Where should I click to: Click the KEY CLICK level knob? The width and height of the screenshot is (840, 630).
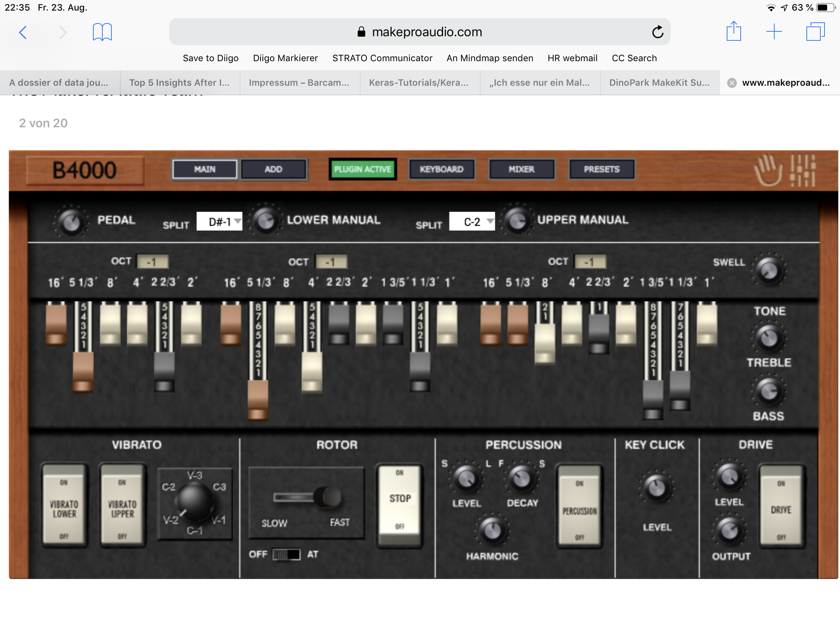tap(657, 488)
